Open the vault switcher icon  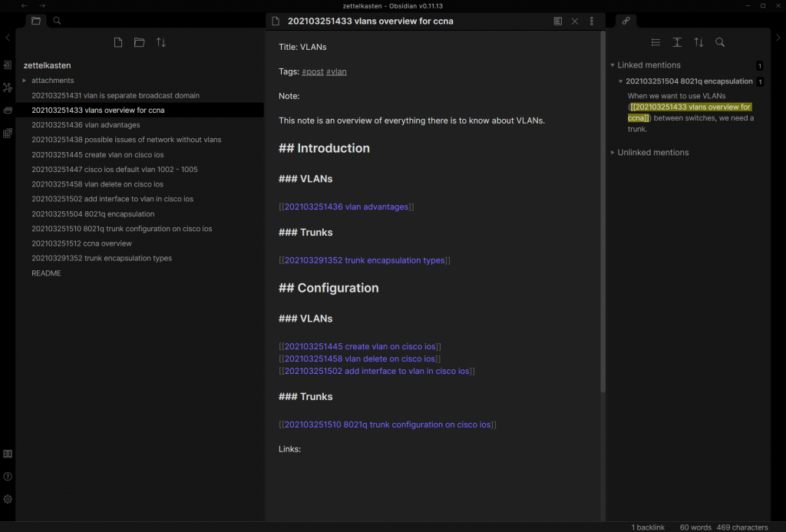click(8, 454)
